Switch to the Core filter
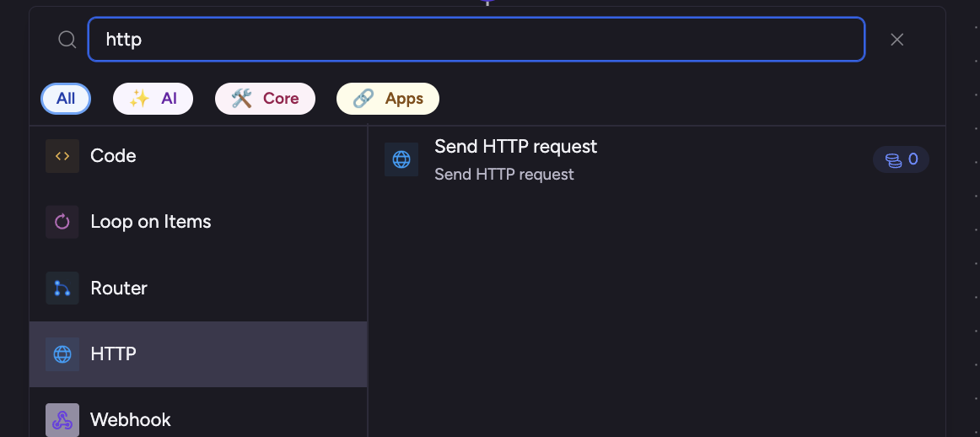 265,99
